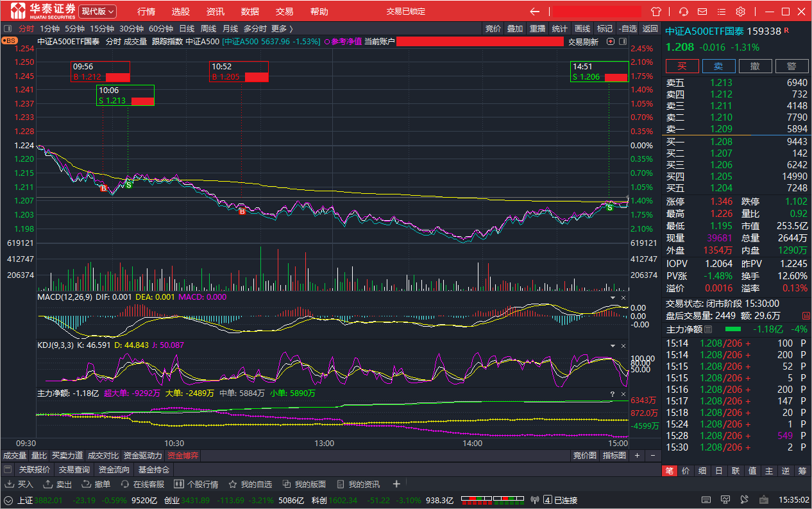Open online customer service headset icon
The height and width of the screenshot is (509, 812).
(684, 12)
